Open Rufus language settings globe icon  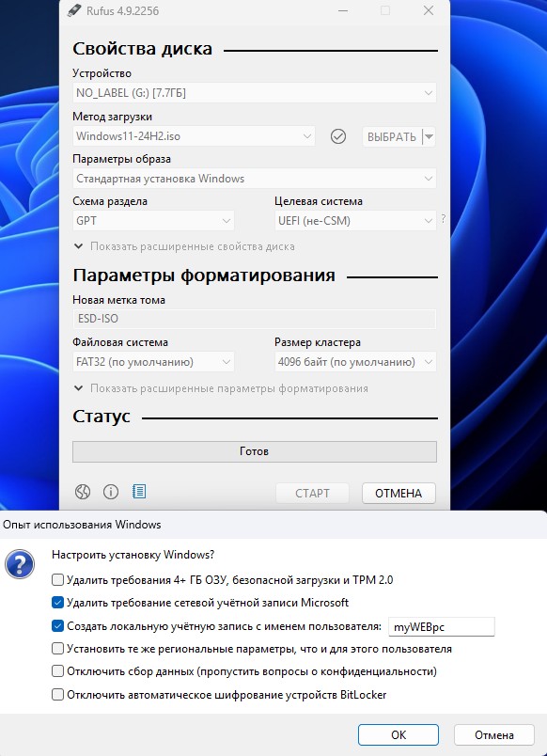coord(83,492)
